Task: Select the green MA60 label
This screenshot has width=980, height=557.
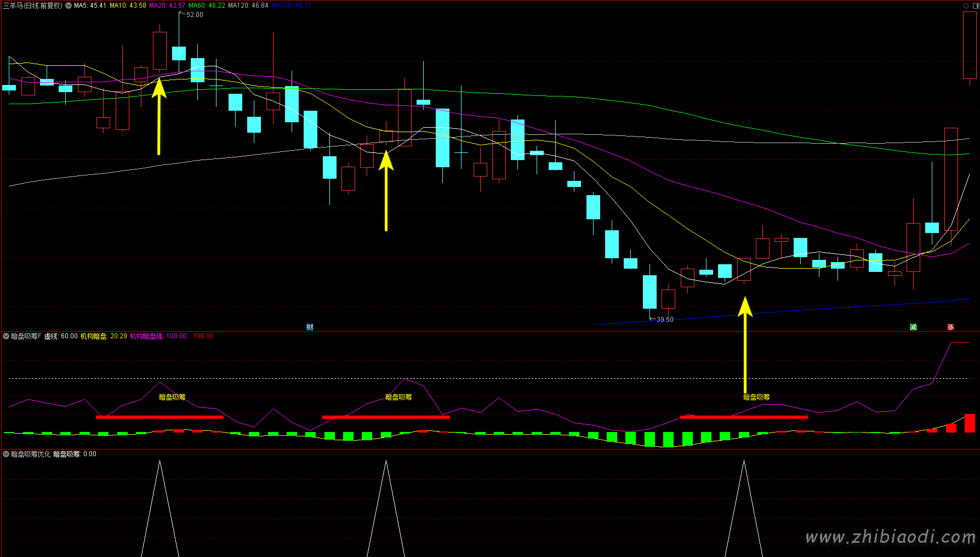Action: tap(207, 5)
